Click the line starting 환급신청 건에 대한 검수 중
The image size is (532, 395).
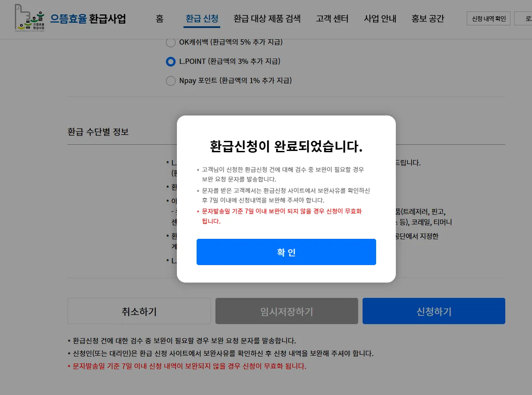click(182, 341)
